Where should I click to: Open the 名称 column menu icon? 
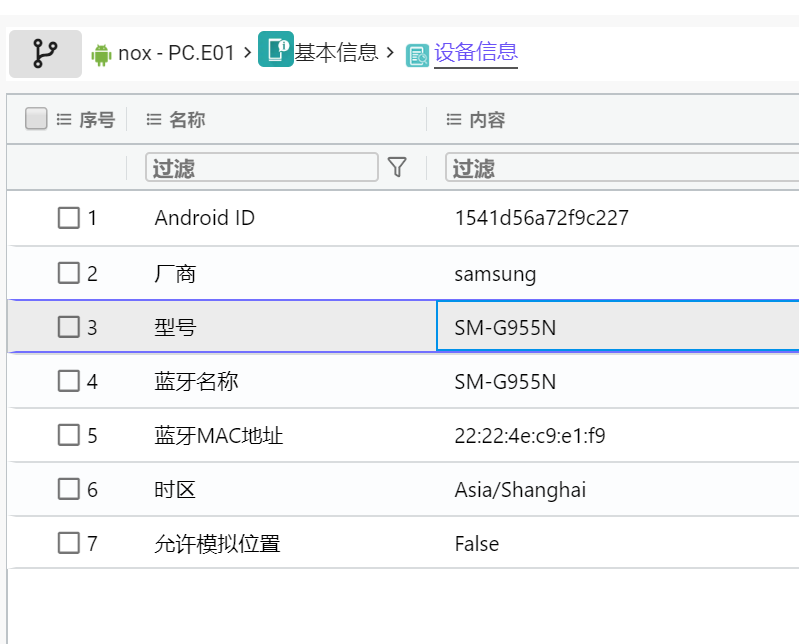[154, 120]
